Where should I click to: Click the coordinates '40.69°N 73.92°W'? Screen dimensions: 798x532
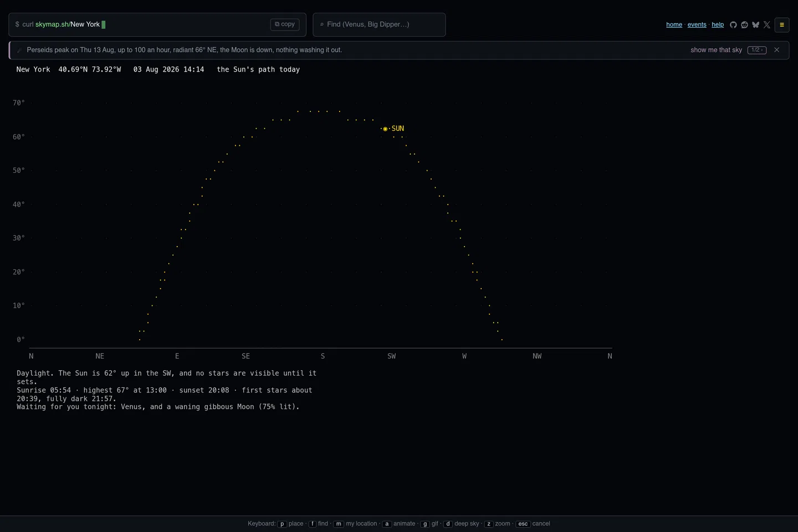(90, 69)
